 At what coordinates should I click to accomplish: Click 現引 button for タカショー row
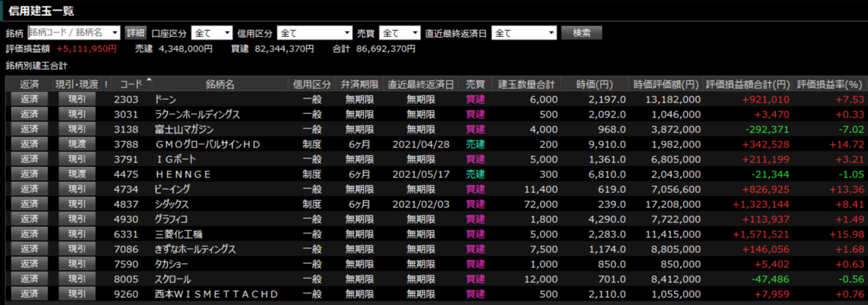tap(77, 264)
